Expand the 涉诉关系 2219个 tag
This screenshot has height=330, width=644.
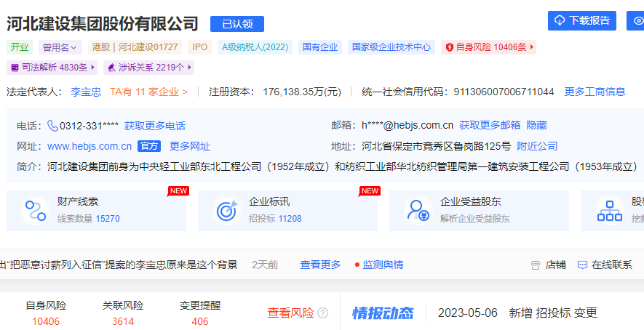148,68
